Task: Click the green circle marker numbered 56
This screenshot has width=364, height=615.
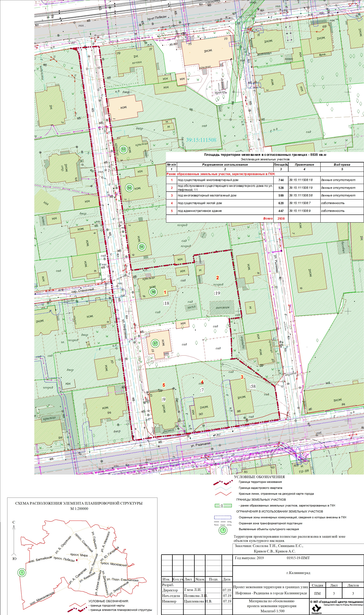Action: (x=153, y=292)
